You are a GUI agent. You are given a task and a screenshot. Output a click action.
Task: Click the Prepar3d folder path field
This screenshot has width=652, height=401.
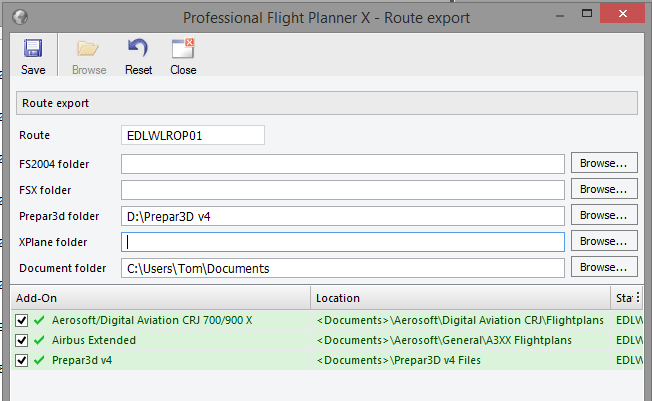(343, 216)
